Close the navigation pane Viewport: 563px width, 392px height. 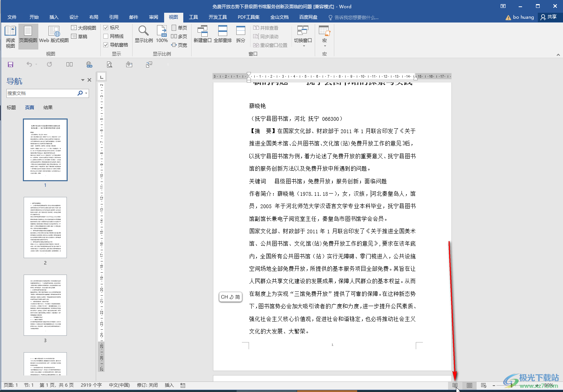point(89,80)
